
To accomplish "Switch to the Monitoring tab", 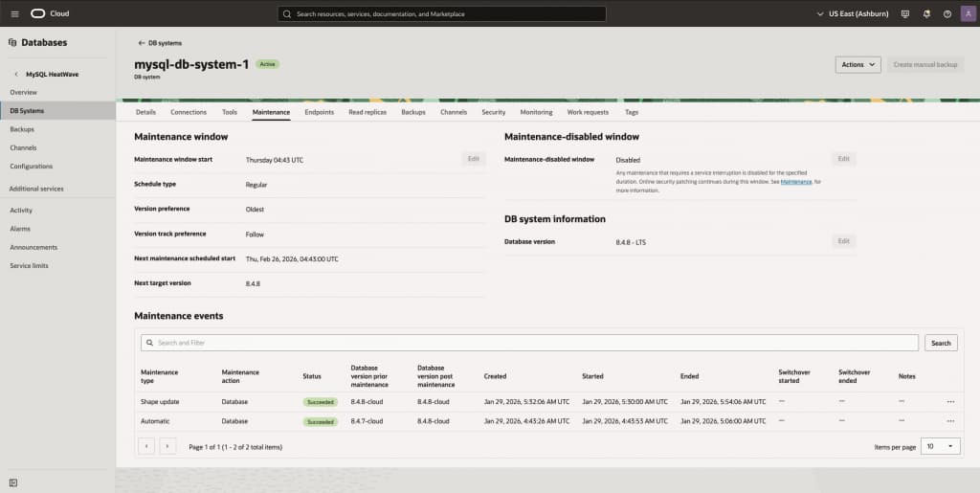I will click(536, 112).
